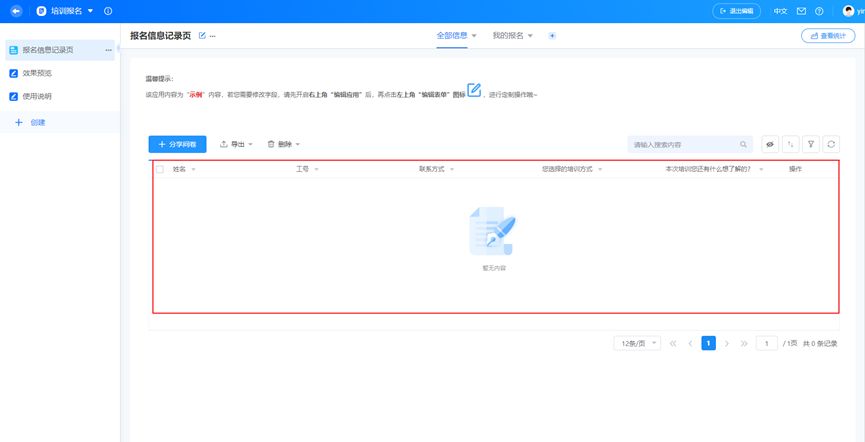865x442 pixels.
Task: Open the 您选择的培训方式 column dropdown arrow
Action: (600, 169)
